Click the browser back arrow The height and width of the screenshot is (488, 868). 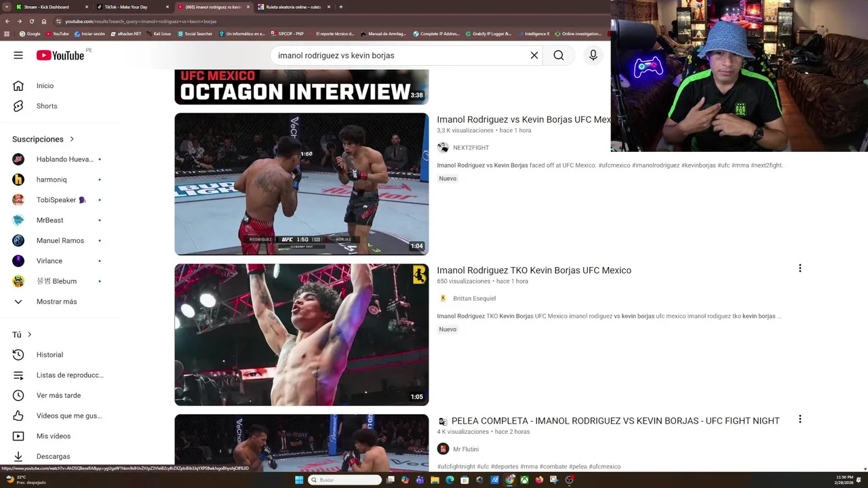click(7, 21)
